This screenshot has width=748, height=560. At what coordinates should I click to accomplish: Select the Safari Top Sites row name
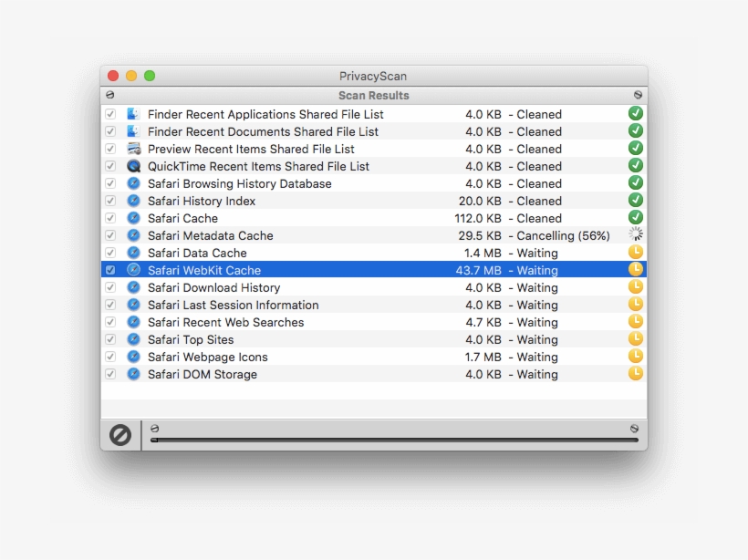coord(191,339)
